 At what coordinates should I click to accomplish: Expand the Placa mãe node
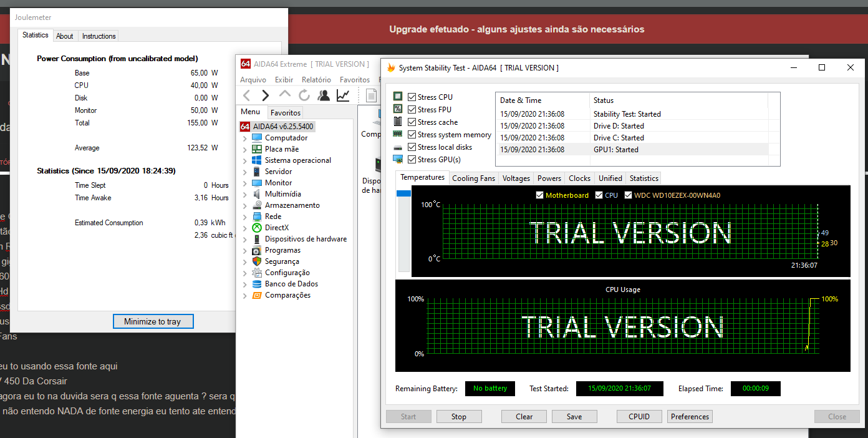click(x=245, y=149)
